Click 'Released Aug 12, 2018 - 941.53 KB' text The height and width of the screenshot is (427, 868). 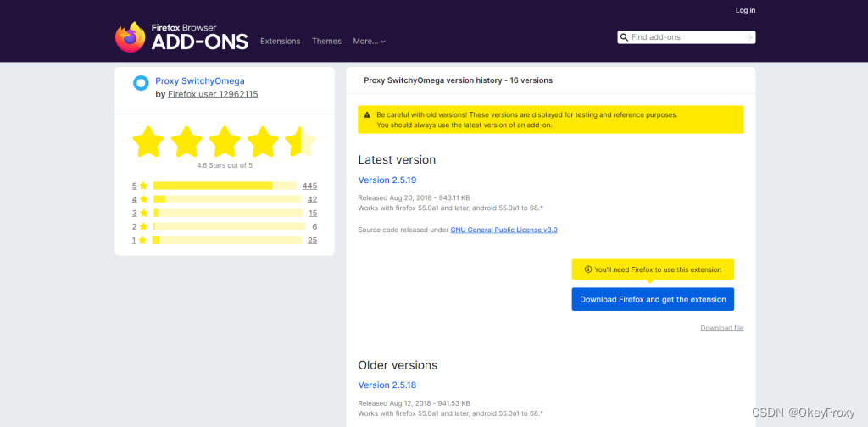pos(414,403)
